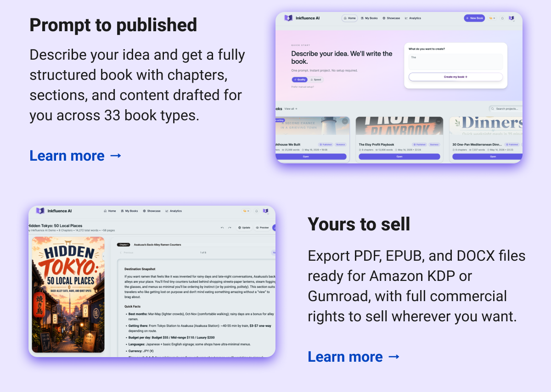Click the book idea text box
The image size is (551, 392).
(455, 62)
